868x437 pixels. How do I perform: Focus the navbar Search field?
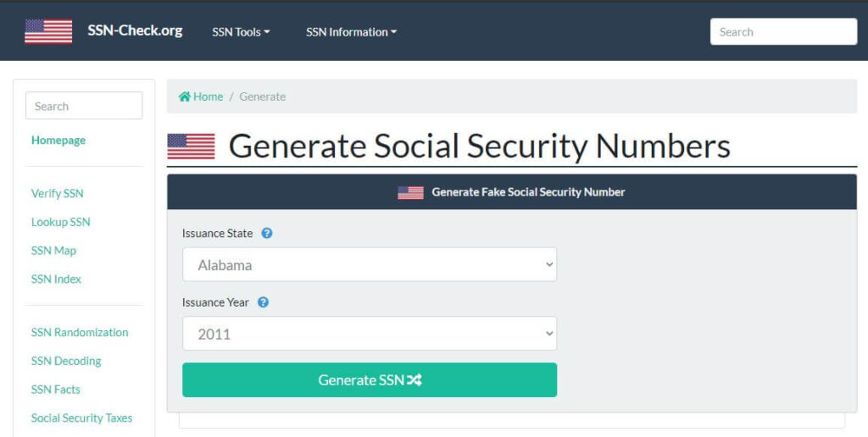tap(783, 32)
